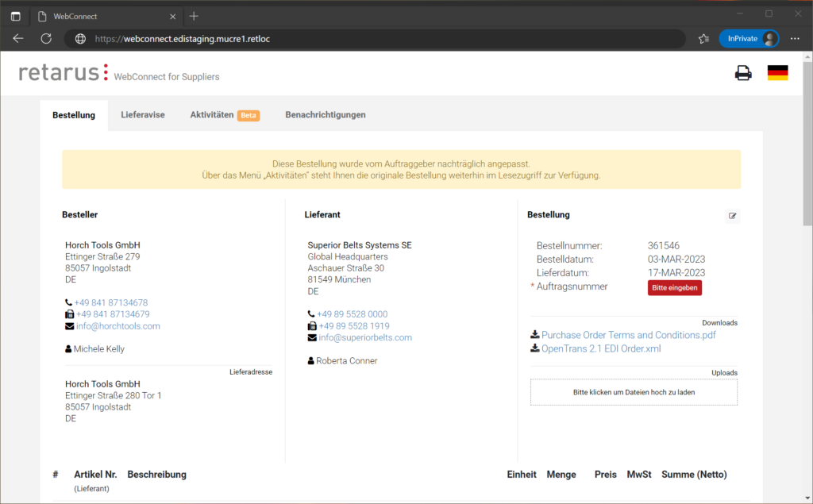
Task: Click the envelope icon next to info@superiorbelts.com
Action: (312, 337)
